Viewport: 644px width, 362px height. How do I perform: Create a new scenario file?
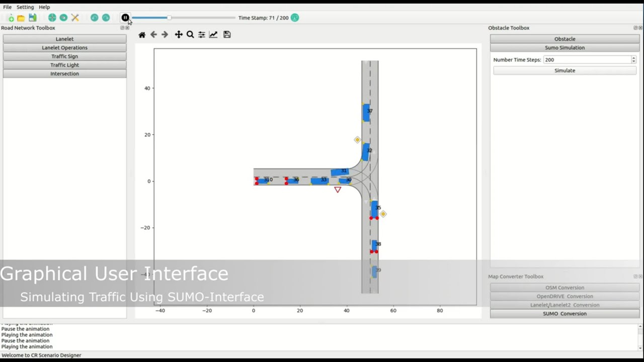tap(11, 18)
